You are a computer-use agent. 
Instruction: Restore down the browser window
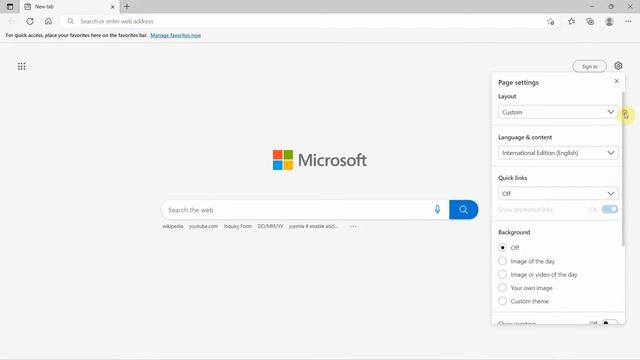tap(611, 7)
